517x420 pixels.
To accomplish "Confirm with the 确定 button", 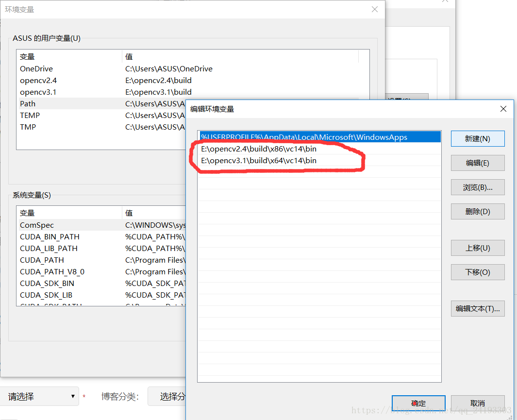I will pyautogui.click(x=418, y=403).
